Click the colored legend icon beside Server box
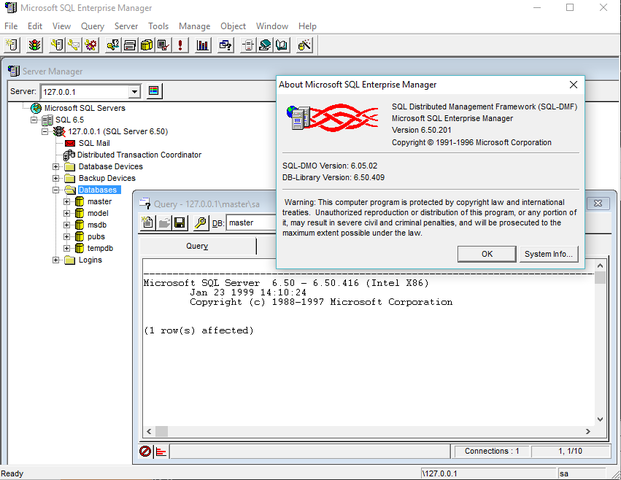Viewport: 621px width, 480px height. point(153,91)
